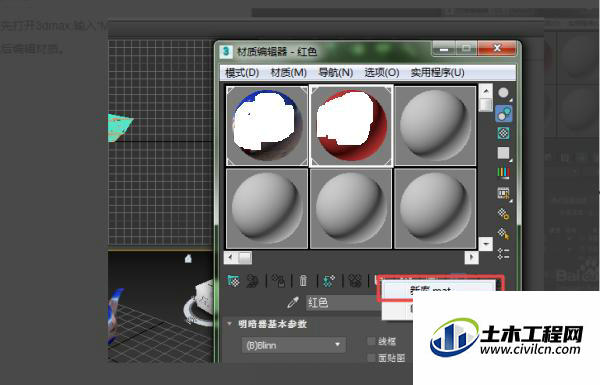Click the Select by Material icon

(504, 233)
